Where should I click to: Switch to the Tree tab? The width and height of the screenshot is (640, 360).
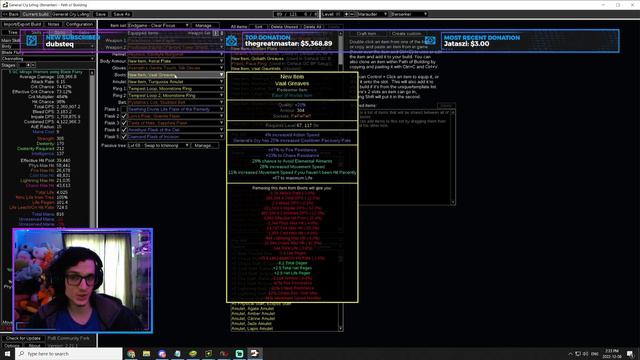pyautogui.click(x=13, y=32)
